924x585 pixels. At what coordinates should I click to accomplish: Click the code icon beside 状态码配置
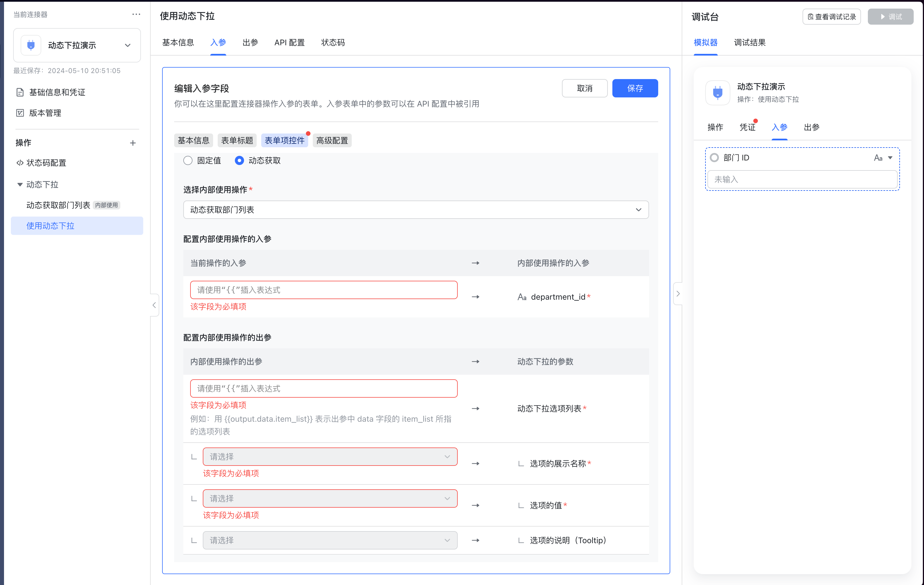pyautogui.click(x=20, y=163)
